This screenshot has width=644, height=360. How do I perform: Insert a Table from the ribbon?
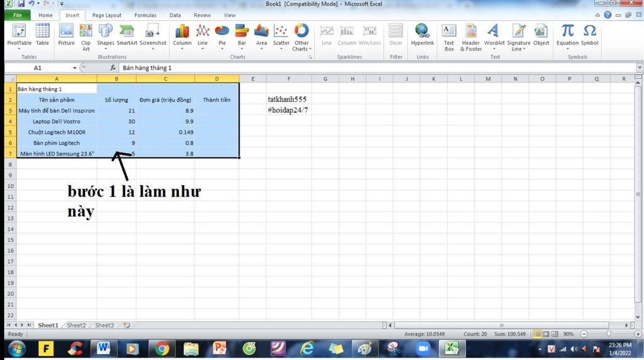click(x=42, y=35)
